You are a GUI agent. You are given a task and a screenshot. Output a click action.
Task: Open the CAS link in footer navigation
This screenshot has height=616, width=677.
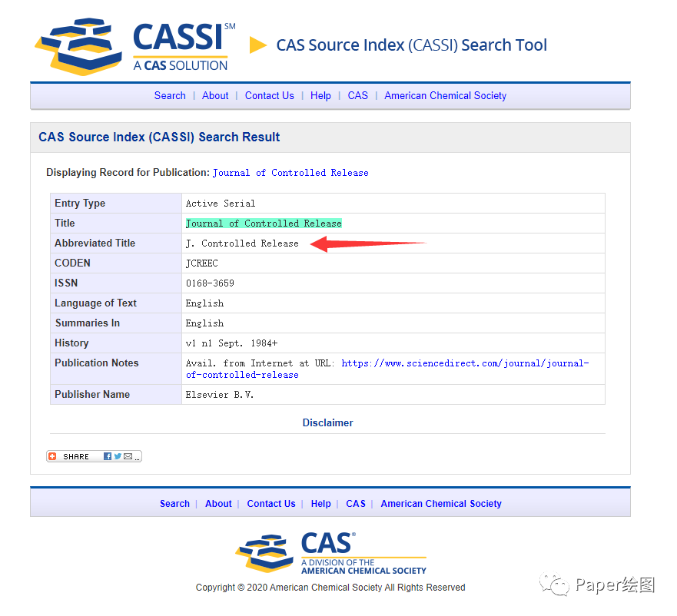pos(356,504)
